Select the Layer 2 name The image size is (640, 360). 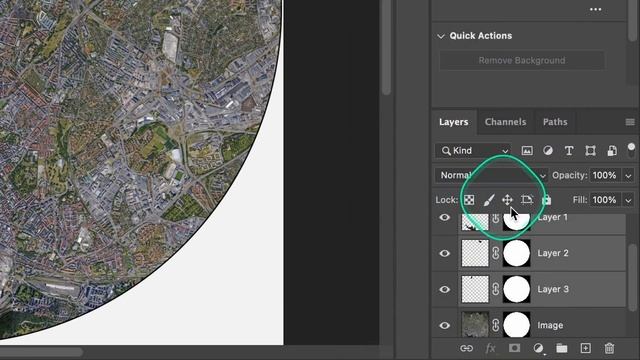(553, 253)
